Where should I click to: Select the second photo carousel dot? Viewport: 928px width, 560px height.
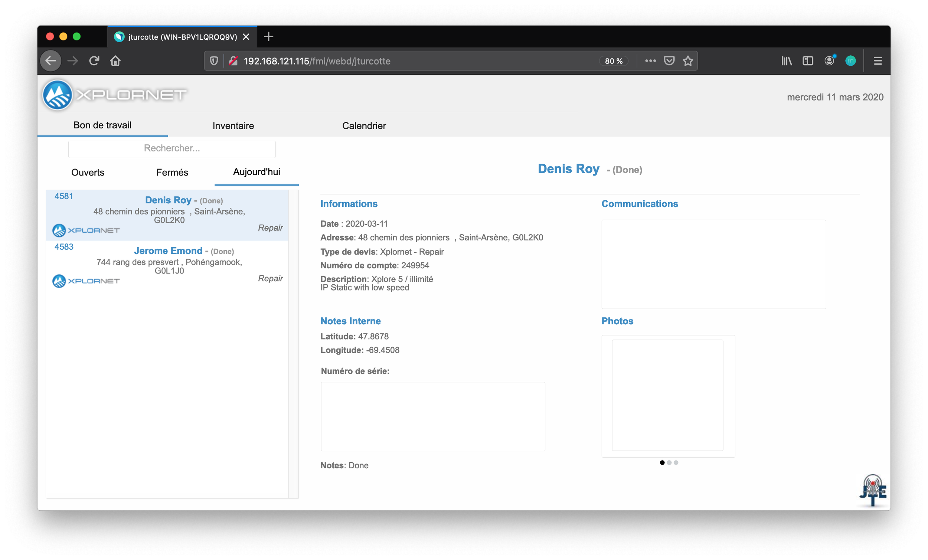(669, 462)
